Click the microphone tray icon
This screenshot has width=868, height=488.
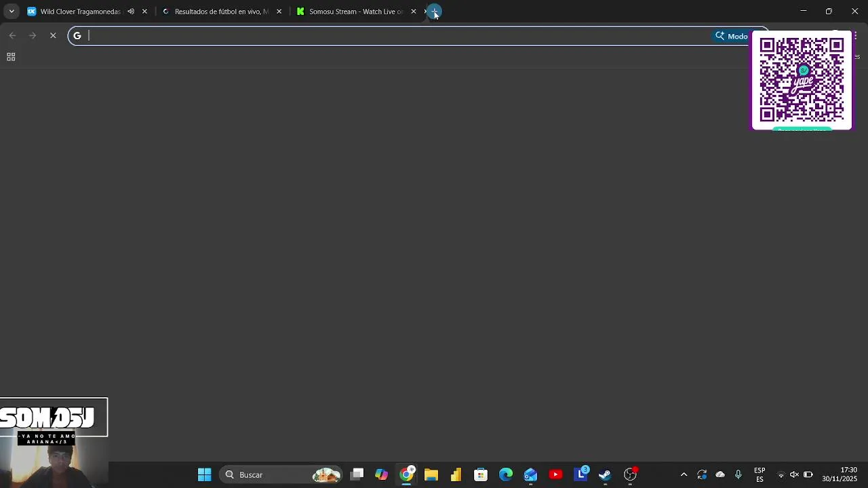click(x=738, y=474)
